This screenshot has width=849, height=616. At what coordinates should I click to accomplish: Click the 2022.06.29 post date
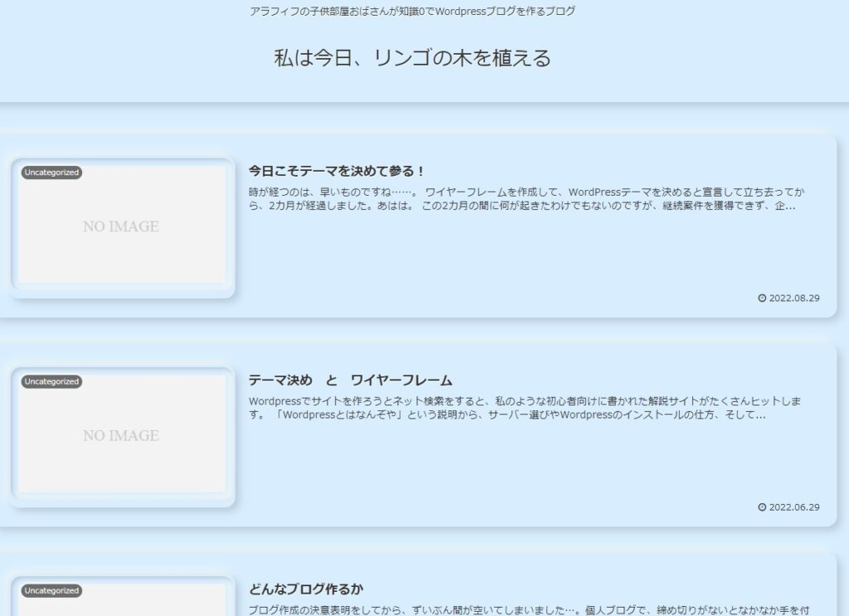click(x=794, y=507)
